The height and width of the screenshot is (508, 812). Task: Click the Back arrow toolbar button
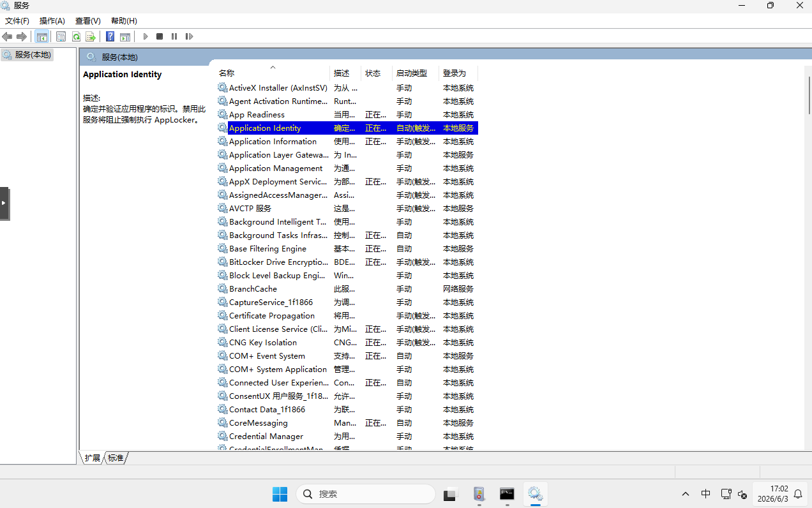click(x=7, y=36)
